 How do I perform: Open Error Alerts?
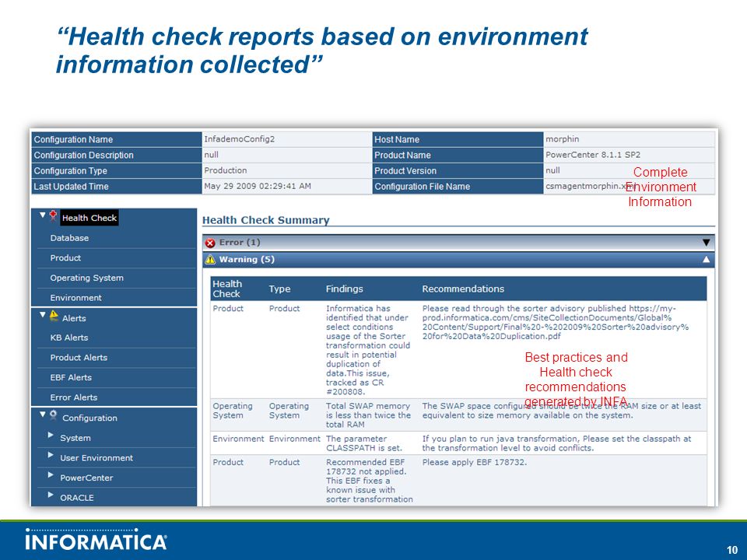73,397
